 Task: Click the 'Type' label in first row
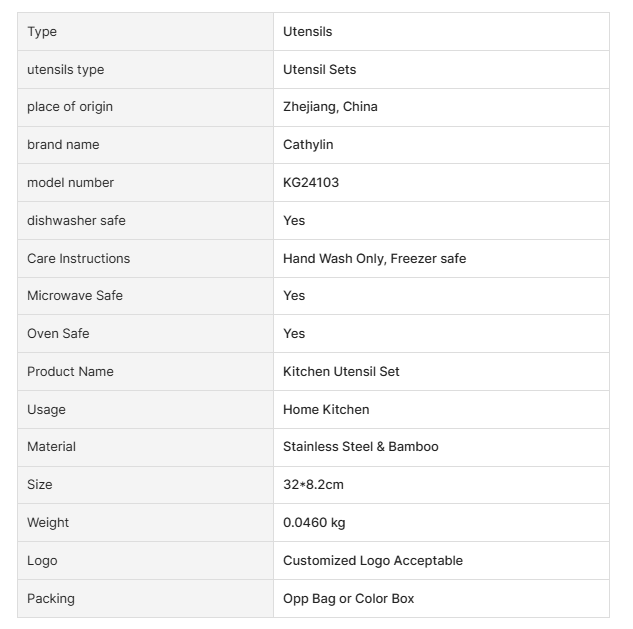pos(42,32)
